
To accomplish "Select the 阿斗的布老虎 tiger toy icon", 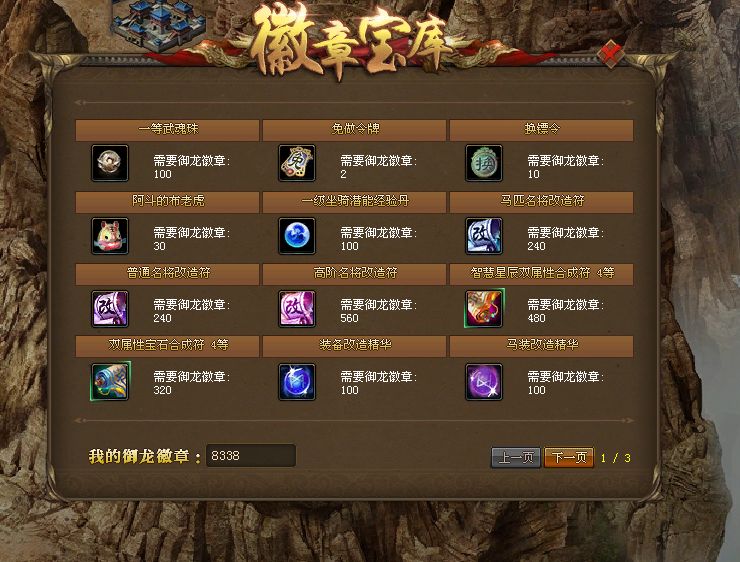I will tap(109, 235).
